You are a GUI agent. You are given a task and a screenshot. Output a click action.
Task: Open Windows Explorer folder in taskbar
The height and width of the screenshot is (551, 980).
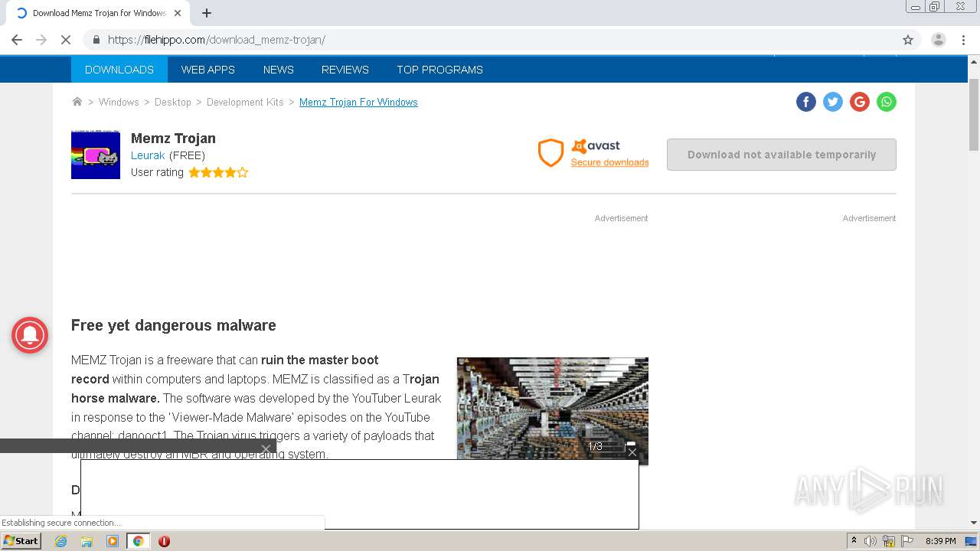(87, 541)
